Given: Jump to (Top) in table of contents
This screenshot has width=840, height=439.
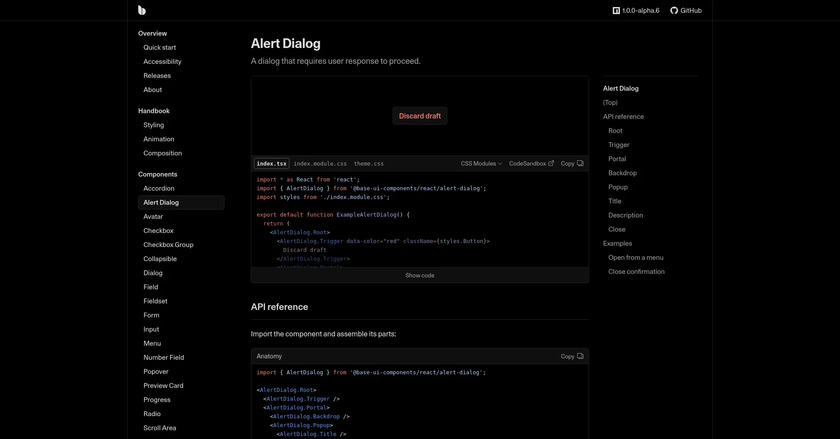Looking at the screenshot, I should click(610, 102).
